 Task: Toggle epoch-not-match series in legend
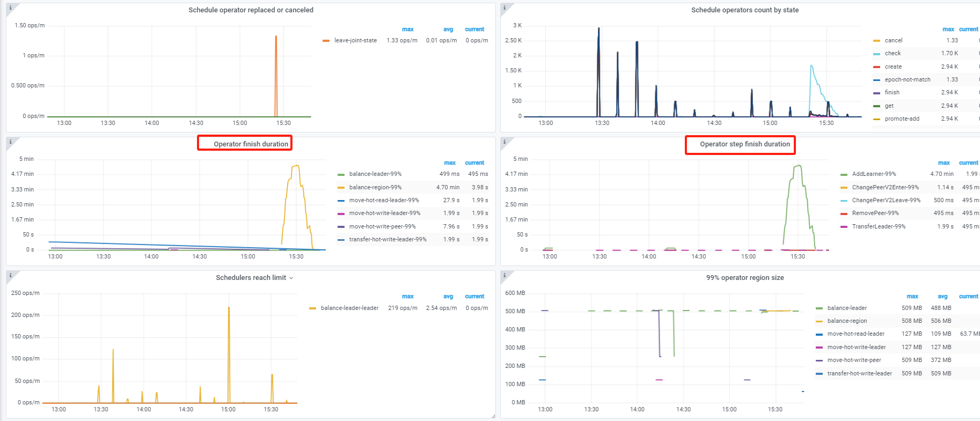click(907, 79)
